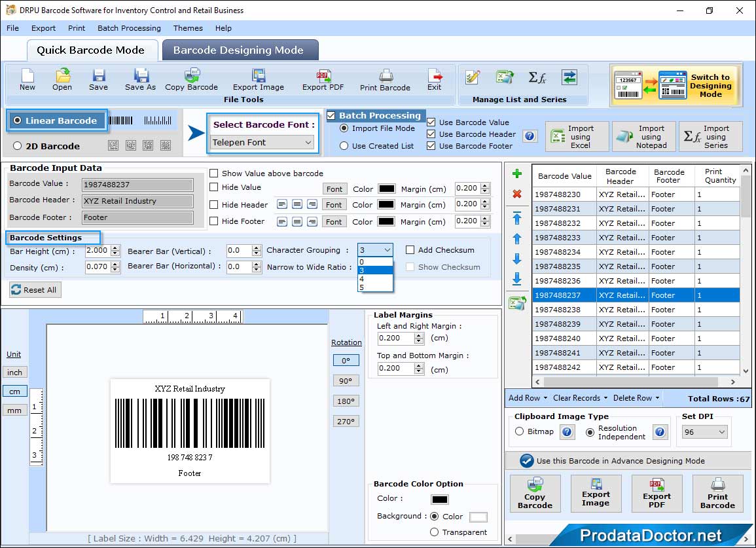The width and height of the screenshot is (756, 548).
Task: Enable Show Value above barcode
Action: click(213, 174)
